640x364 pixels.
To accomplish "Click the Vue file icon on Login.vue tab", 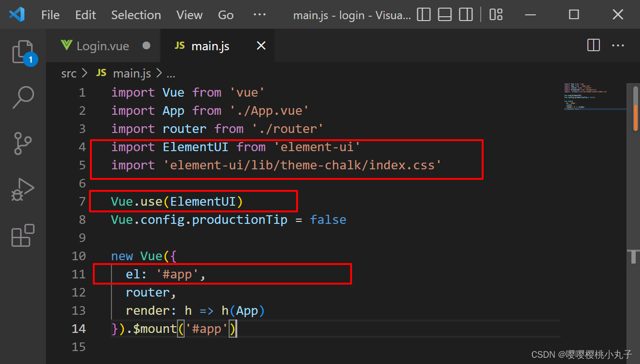I will tap(66, 45).
